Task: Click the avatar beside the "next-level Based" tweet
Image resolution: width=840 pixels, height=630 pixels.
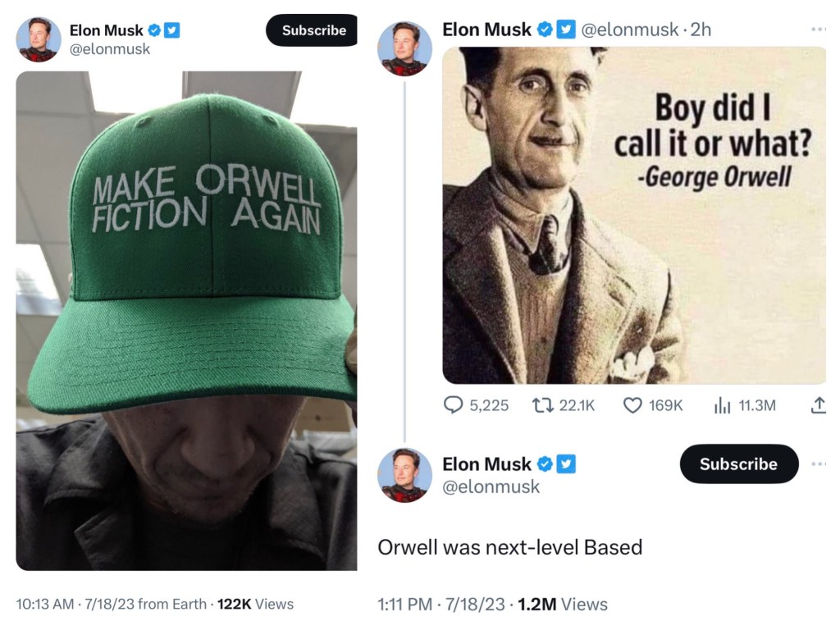Action: [404, 475]
